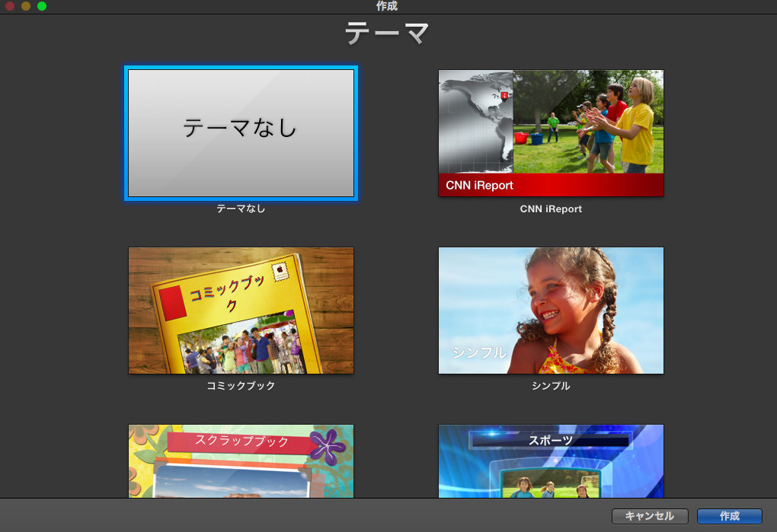Minimize the window with the yellow button
Viewport: 777px width, 532px height.
coord(26,6)
